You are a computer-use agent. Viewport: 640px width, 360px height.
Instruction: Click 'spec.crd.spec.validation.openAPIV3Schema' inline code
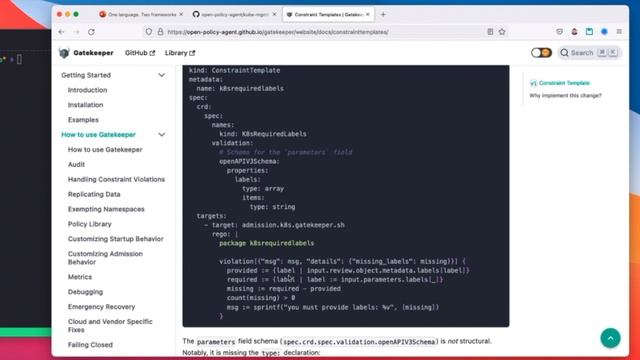pyautogui.click(x=359, y=342)
